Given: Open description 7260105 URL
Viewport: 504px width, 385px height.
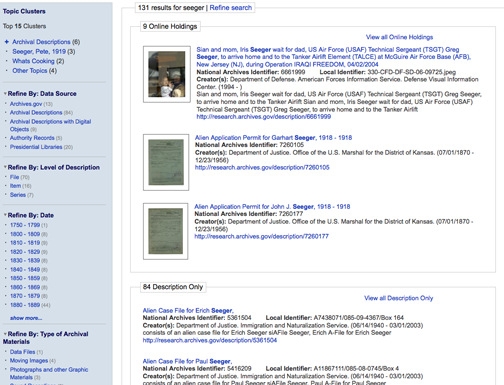Looking at the screenshot, I should (x=262, y=167).
